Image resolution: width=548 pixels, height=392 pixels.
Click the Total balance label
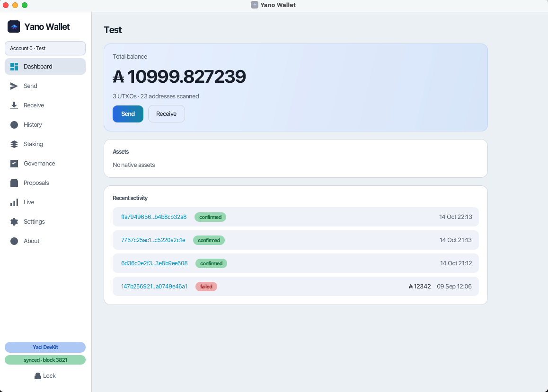point(130,57)
